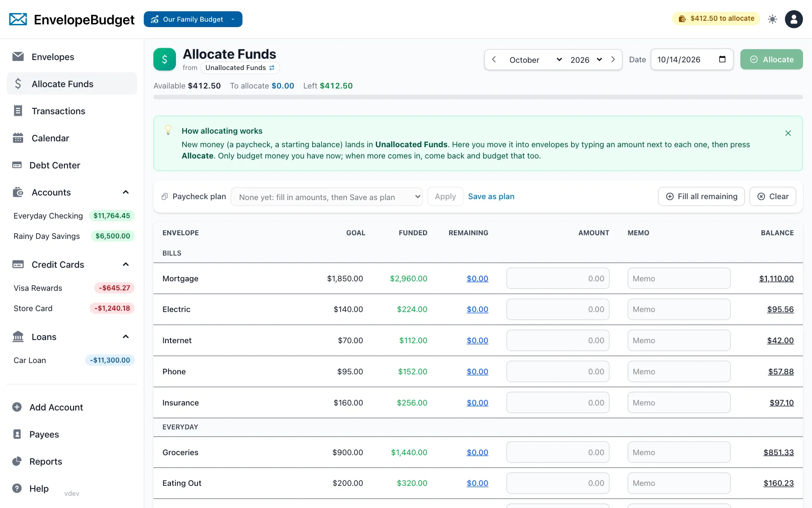
Task: Click the Electric memo field
Action: coord(679,309)
